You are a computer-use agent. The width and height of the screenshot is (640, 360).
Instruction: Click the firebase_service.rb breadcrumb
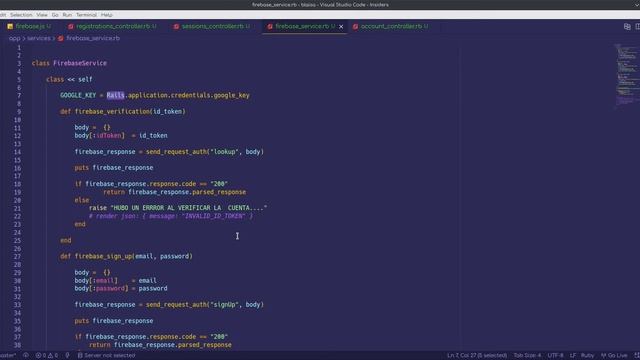(93, 38)
